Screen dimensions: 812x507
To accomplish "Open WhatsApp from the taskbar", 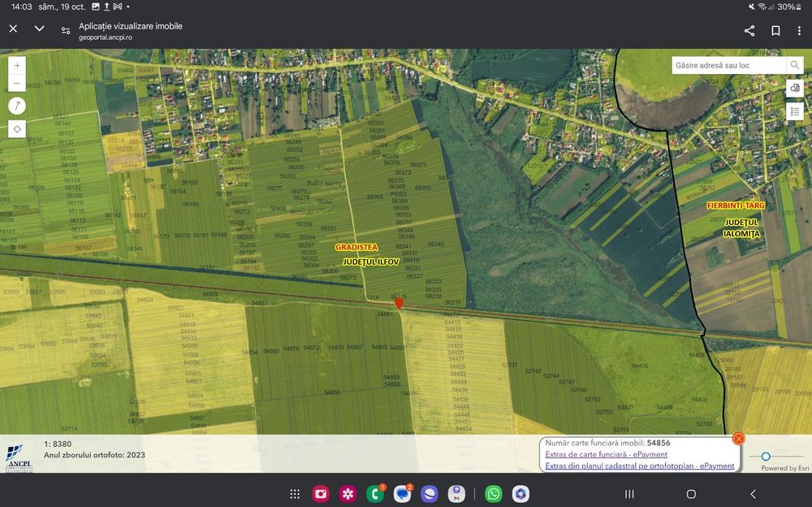I will click(494, 494).
